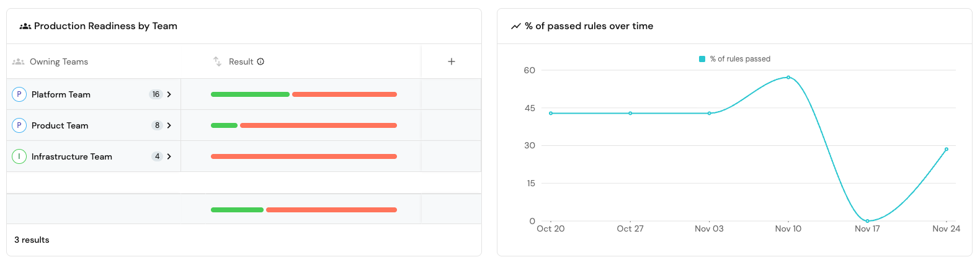Viewport: 980px width, 262px height.
Task: Click the Nov 10 data point on chart
Action: pyautogui.click(x=788, y=78)
